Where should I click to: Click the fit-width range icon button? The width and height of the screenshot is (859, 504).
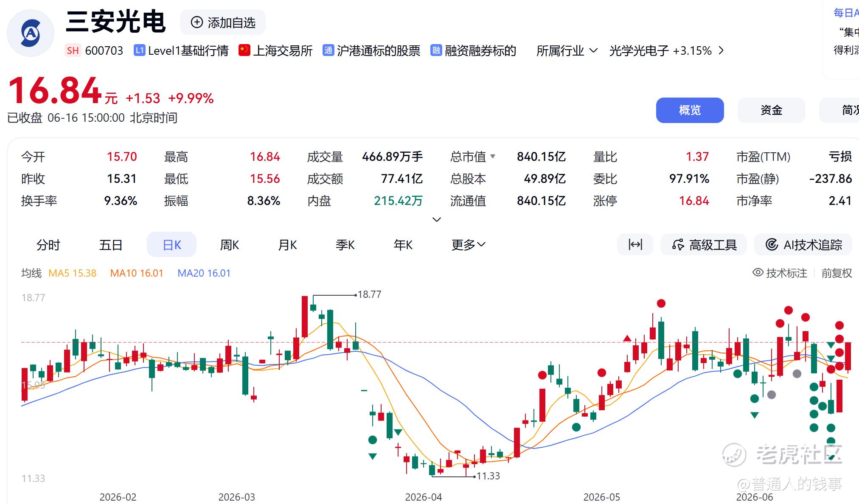coord(635,245)
